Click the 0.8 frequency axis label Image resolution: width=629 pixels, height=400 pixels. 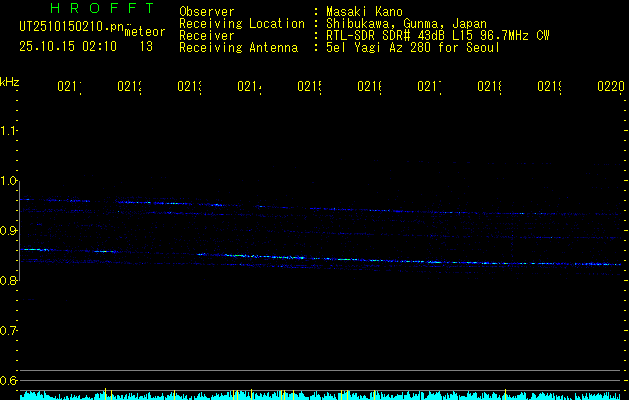[x=8, y=281]
